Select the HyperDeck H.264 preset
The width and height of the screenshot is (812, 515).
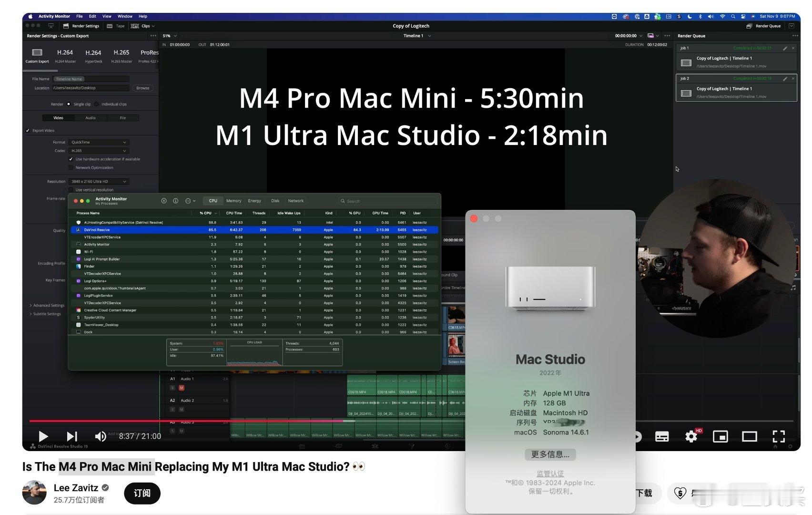[x=93, y=55]
